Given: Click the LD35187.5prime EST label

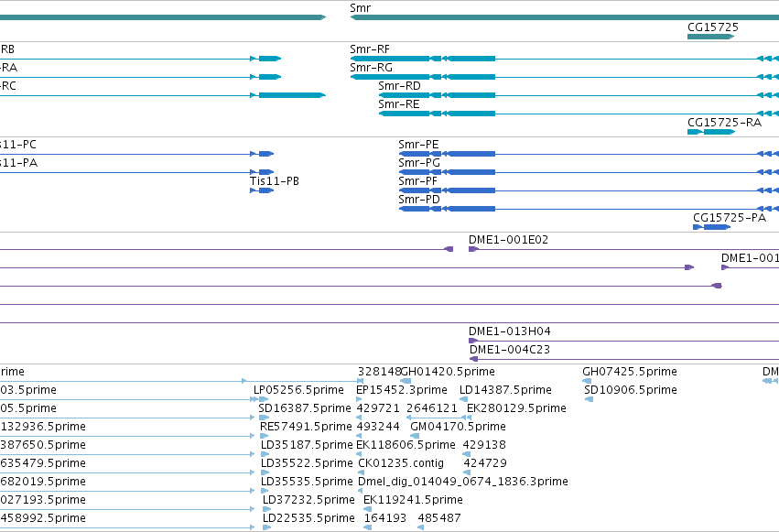Looking at the screenshot, I should [x=307, y=445].
